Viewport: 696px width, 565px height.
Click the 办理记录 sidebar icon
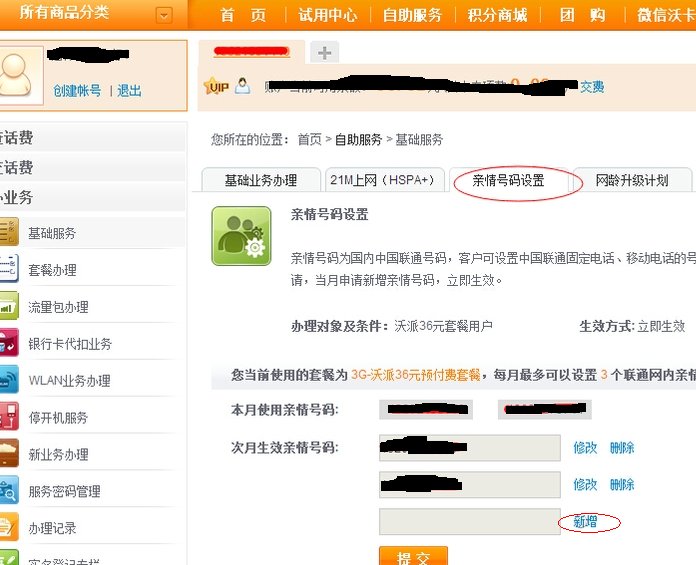coord(9,526)
